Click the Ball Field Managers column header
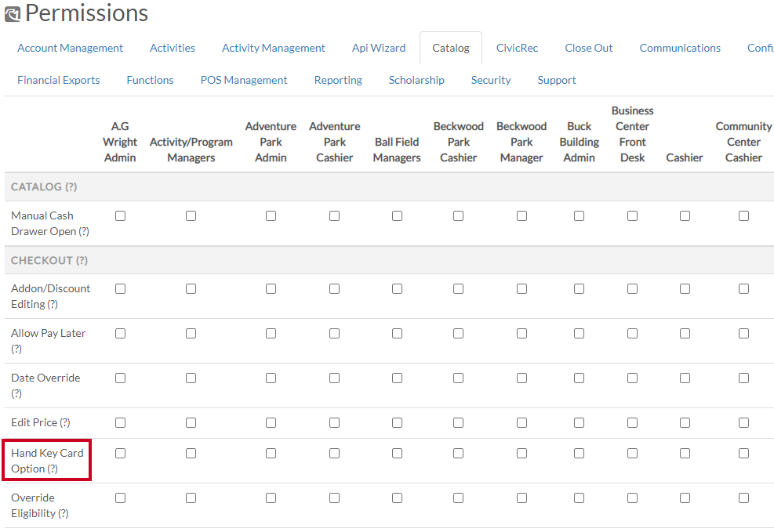The height and width of the screenshot is (532, 774). click(x=397, y=150)
